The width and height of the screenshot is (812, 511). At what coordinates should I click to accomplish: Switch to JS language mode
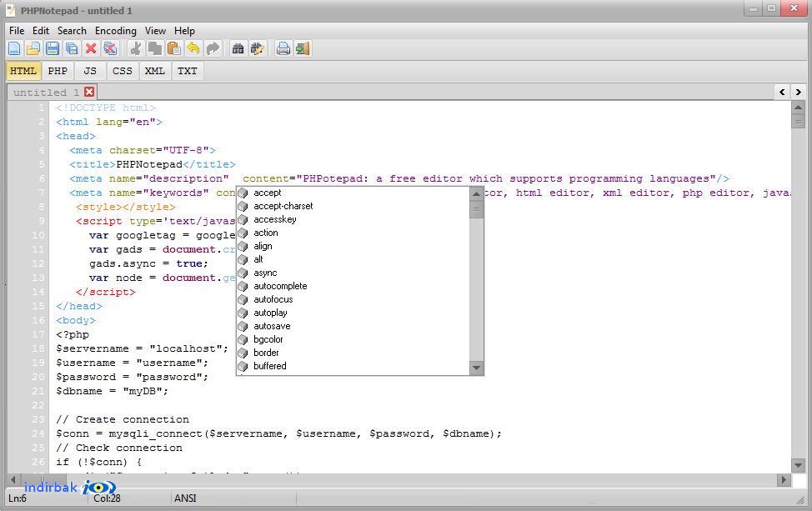(90, 71)
